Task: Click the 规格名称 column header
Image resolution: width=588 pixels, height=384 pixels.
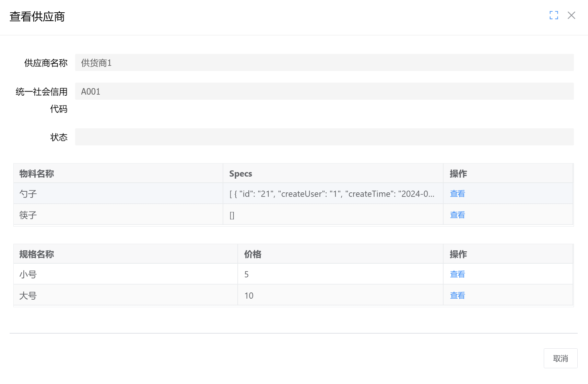Action: tap(36, 254)
